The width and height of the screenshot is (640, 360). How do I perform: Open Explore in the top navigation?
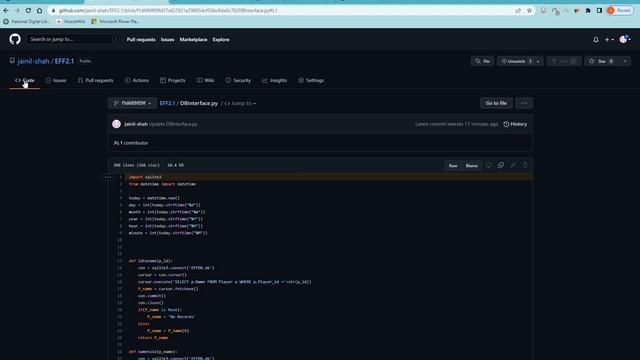[221, 40]
